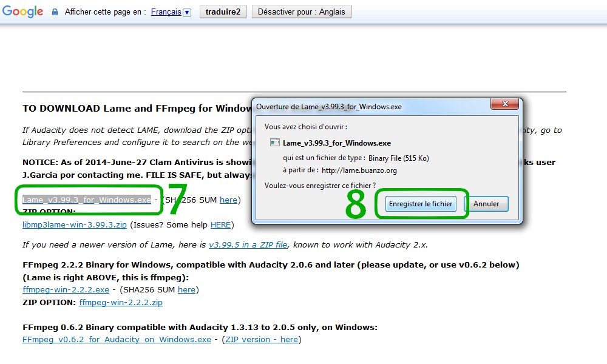
Task: Open the Issues help HERE link
Action: coord(221,224)
